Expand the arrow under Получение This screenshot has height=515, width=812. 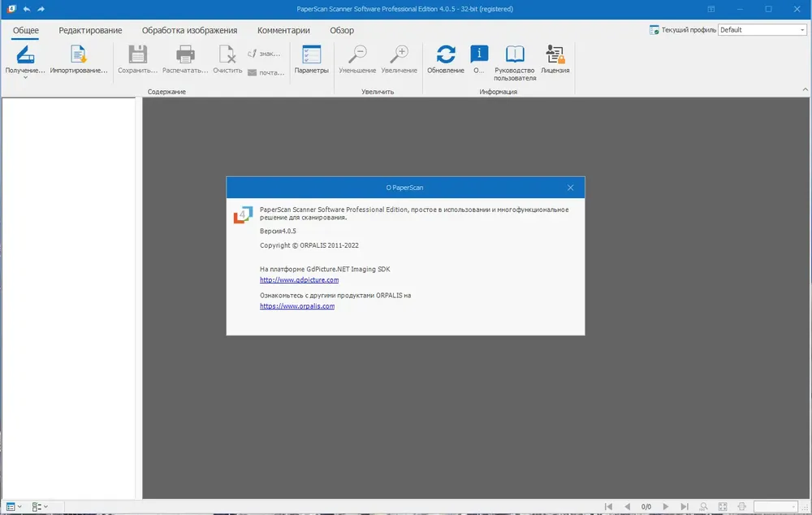pyautogui.click(x=25, y=78)
